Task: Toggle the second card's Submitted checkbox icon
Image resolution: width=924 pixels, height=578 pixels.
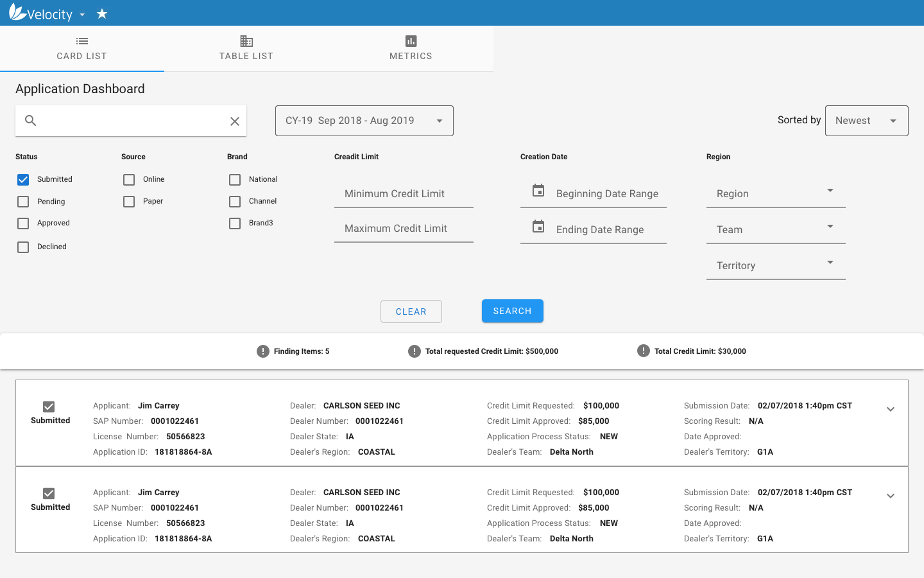Action: [x=49, y=493]
